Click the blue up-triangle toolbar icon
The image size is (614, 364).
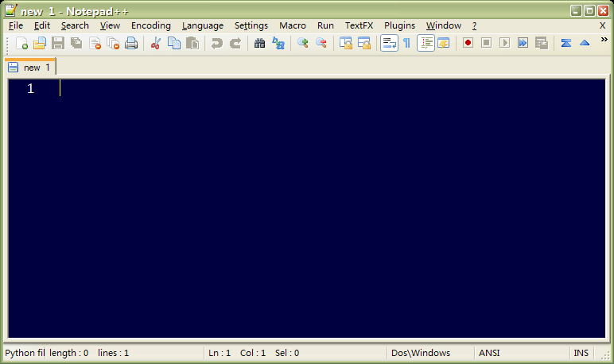pyautogui.click(x=585, y=43)
